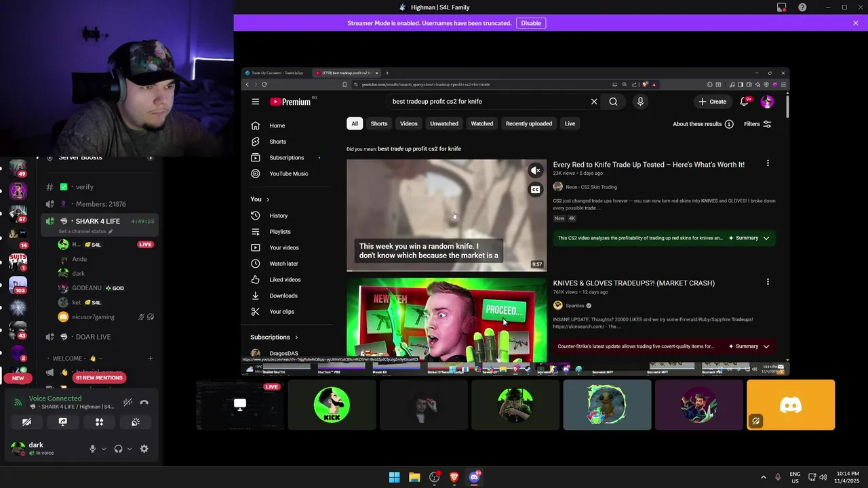
Task: Open menu for Every Red to Knife video
Action: click(768, 163)
